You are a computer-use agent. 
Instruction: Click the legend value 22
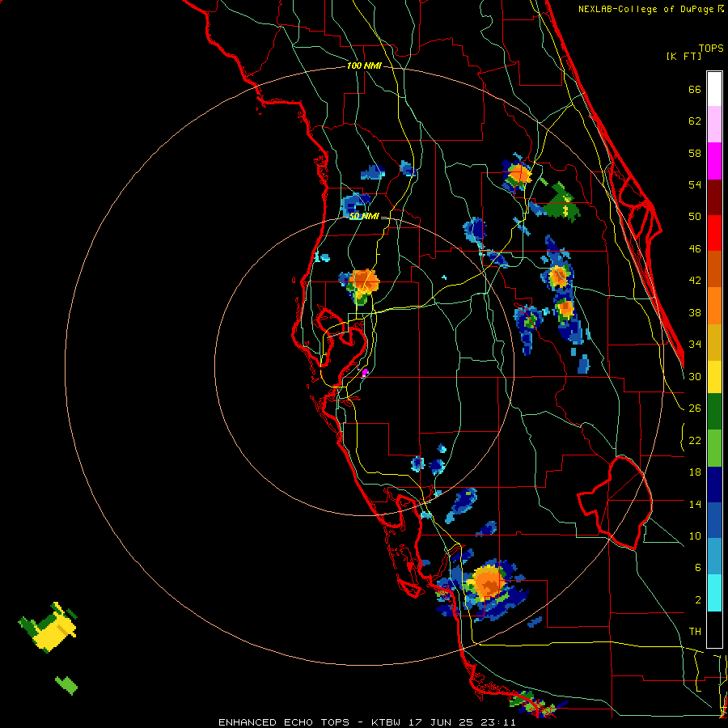[695, 440]
